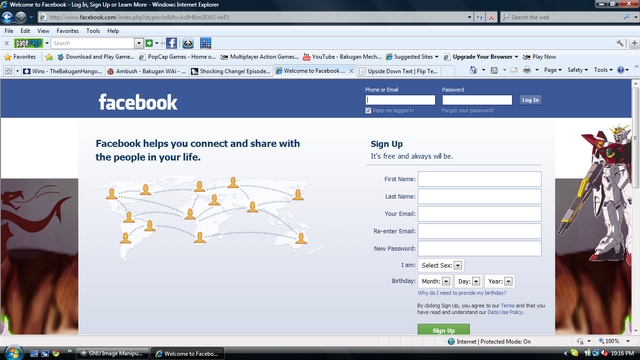Expand the Page menu in command bar
Viewport: 640px width, 360px height.
point(553,70)
